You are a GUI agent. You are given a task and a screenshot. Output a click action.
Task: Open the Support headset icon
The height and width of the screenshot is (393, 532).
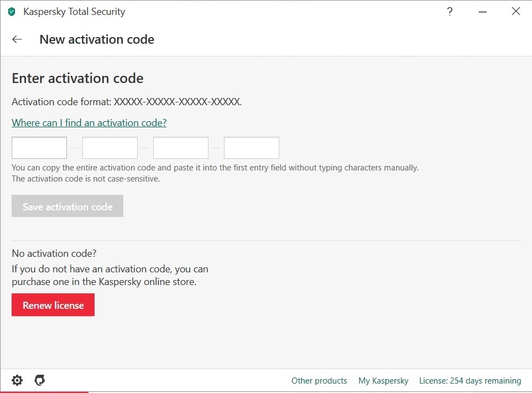tap(40, 380)
